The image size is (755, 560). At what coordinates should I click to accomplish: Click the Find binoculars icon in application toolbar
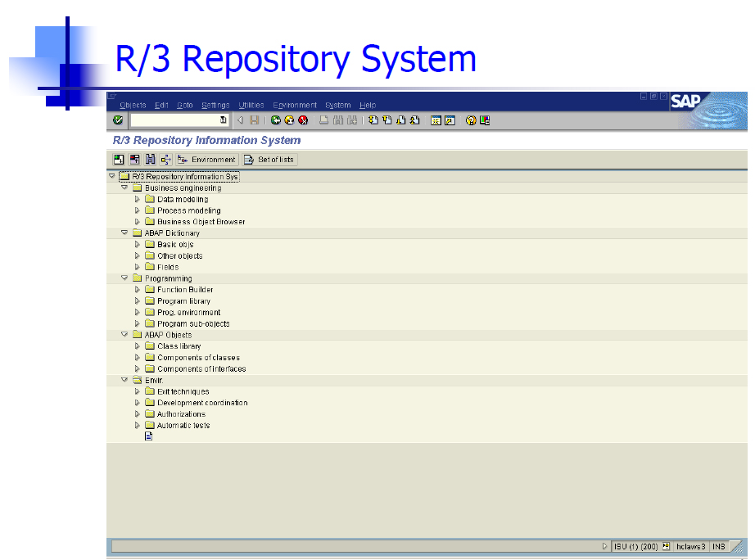click(150, 160)
